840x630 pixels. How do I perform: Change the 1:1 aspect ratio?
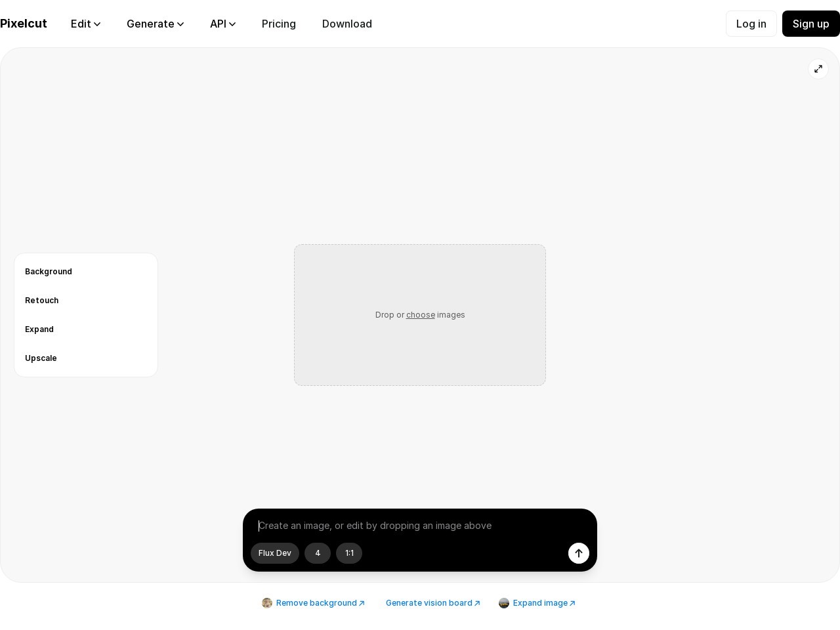point(349,553)
